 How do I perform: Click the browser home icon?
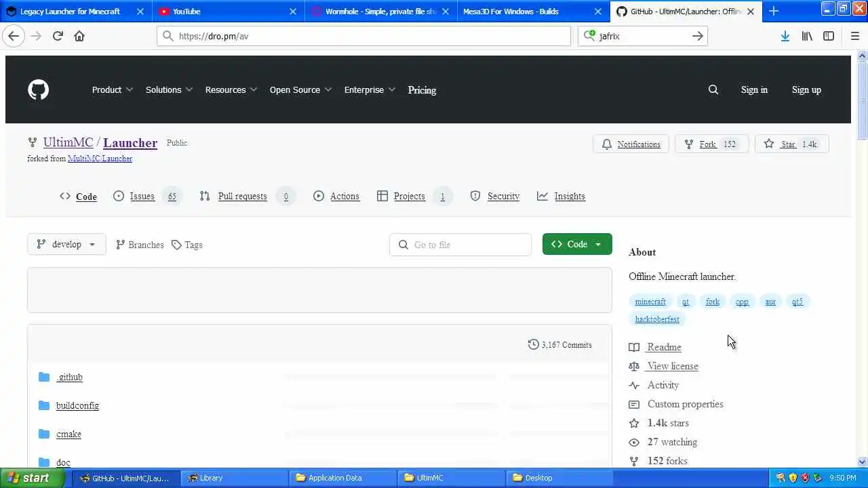(79, 36)
